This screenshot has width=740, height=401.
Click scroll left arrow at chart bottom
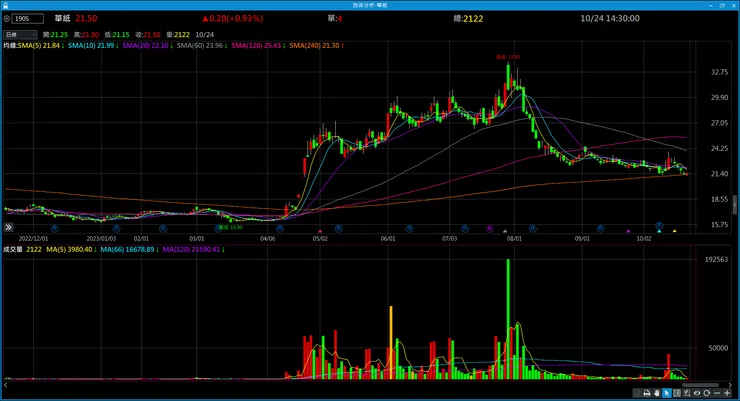click(5, 385)
